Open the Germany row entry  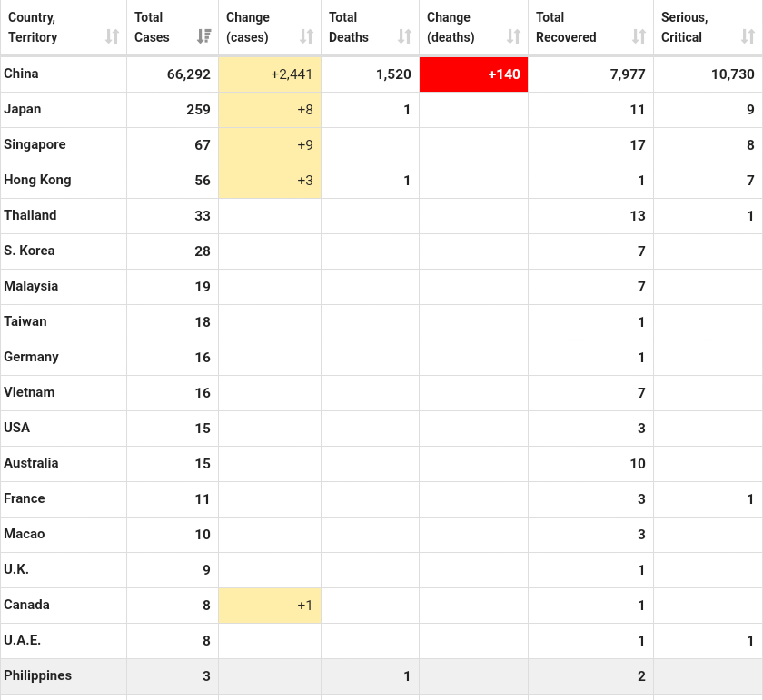pos(31,357)
